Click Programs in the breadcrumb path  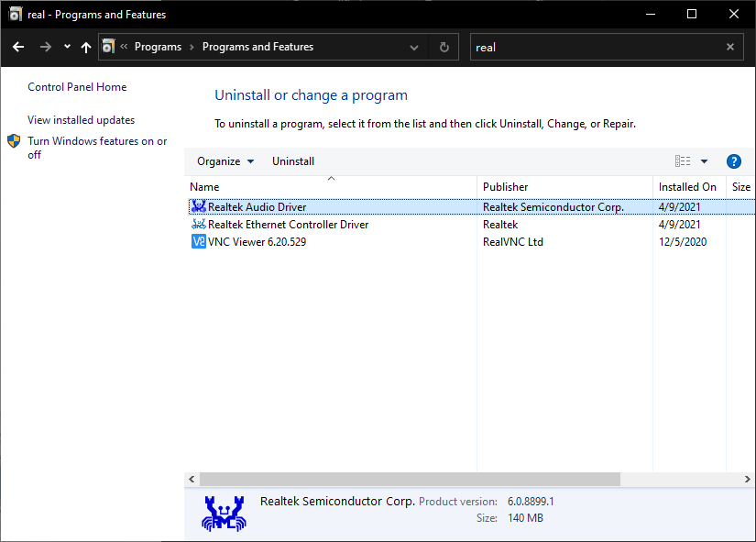tap(158, 47)
